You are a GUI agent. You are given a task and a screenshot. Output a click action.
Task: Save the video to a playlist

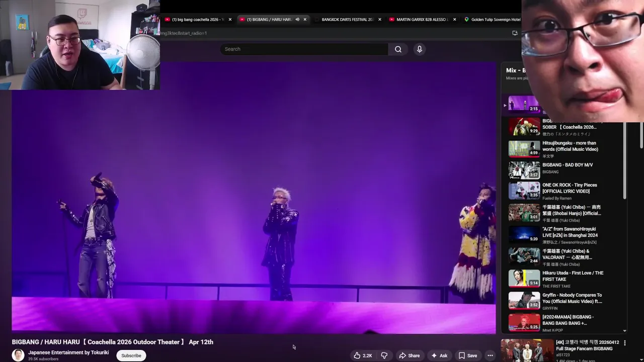point(467,355)
